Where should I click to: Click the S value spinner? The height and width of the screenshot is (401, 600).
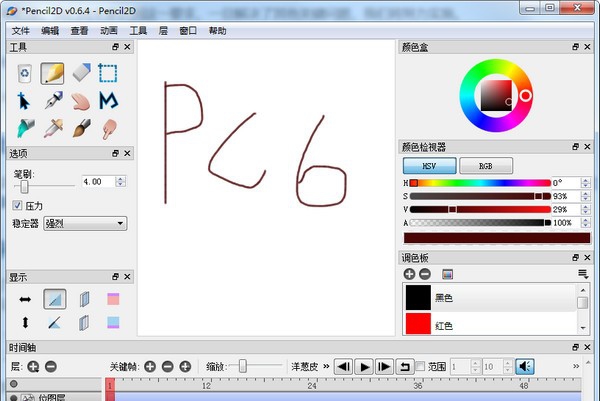pos(585,196)
